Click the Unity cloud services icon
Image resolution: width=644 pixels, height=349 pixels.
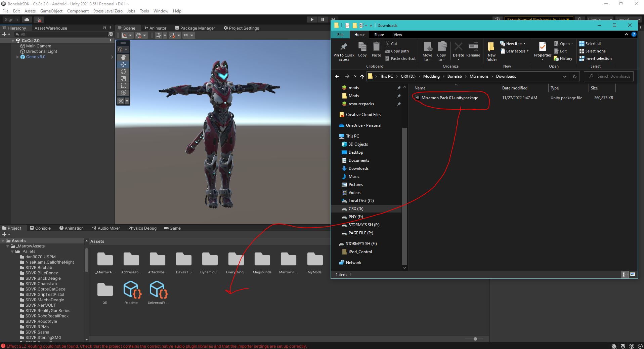(x=27, y=20)
